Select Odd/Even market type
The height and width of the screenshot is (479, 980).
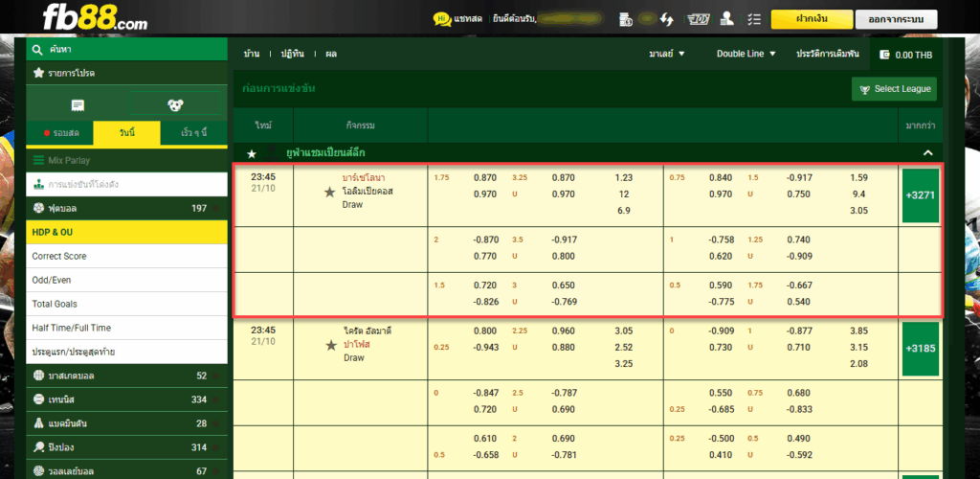coord(127,280)
